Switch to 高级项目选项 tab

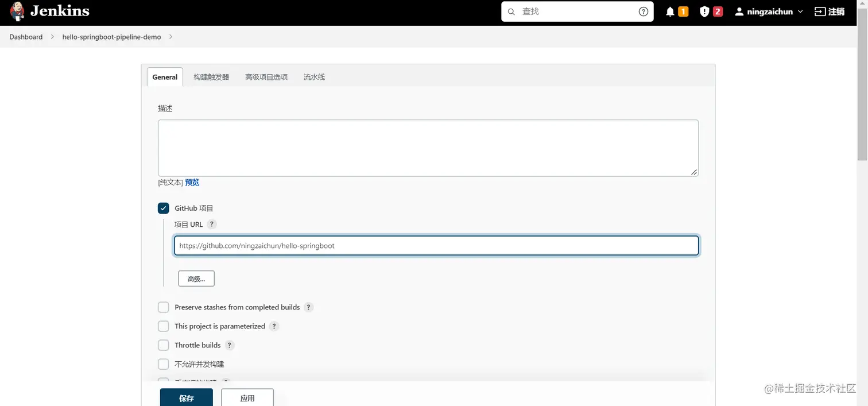(x=266, y=77)
